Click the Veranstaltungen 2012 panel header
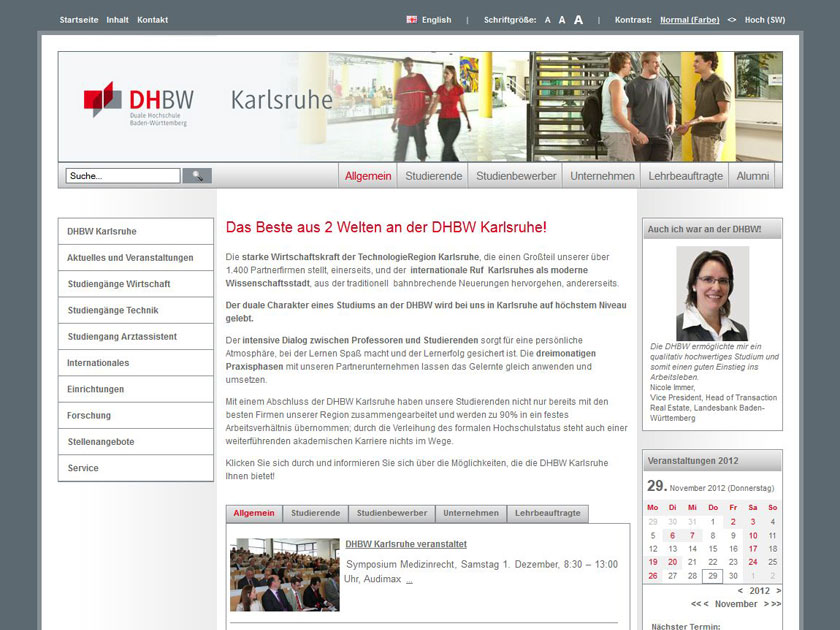This screenshot has width=840, height=630. click(712, 461)
